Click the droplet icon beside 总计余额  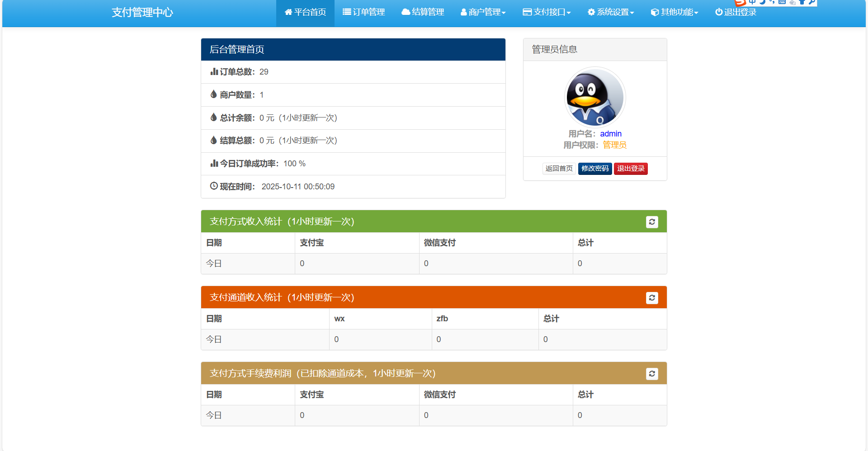pyautogui.click(x=214, y=117)
